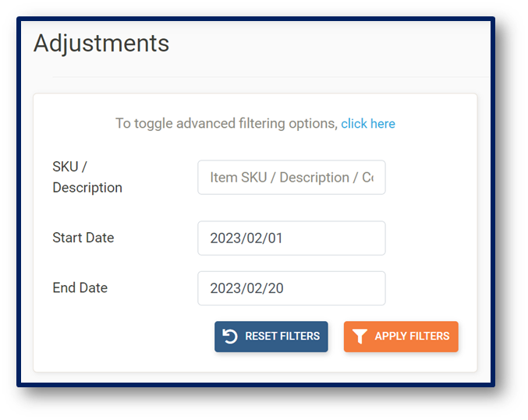Click the "Start Date" label
Viewport: 528px width, 420px height.
coord(83,238)
